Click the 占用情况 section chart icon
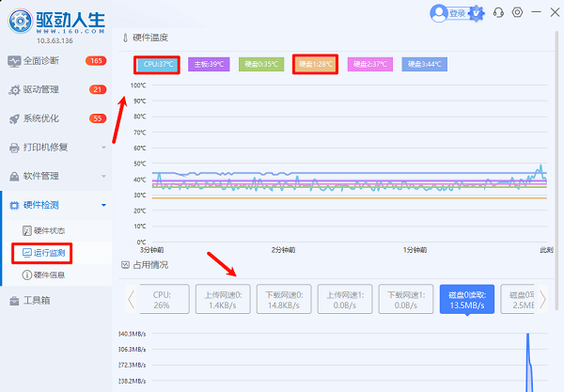Screen dimensions: 564x392 tap(125, 265)
